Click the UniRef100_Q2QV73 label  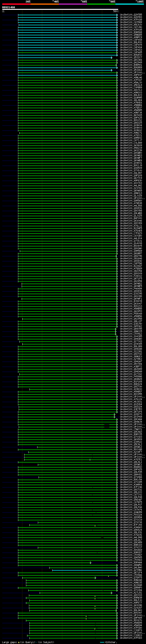click(x=131, y=414)
